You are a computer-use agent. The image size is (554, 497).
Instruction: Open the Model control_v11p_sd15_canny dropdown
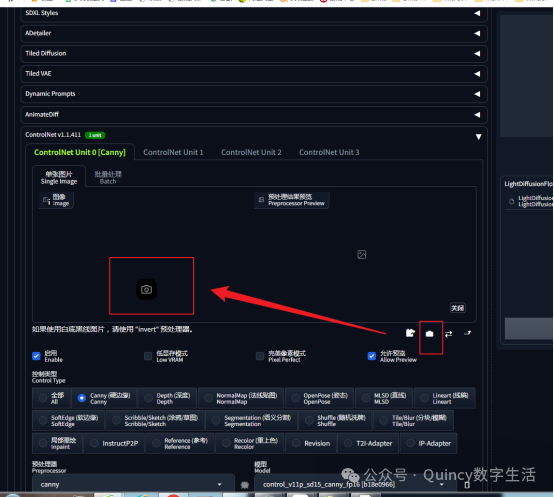(355, 484)
